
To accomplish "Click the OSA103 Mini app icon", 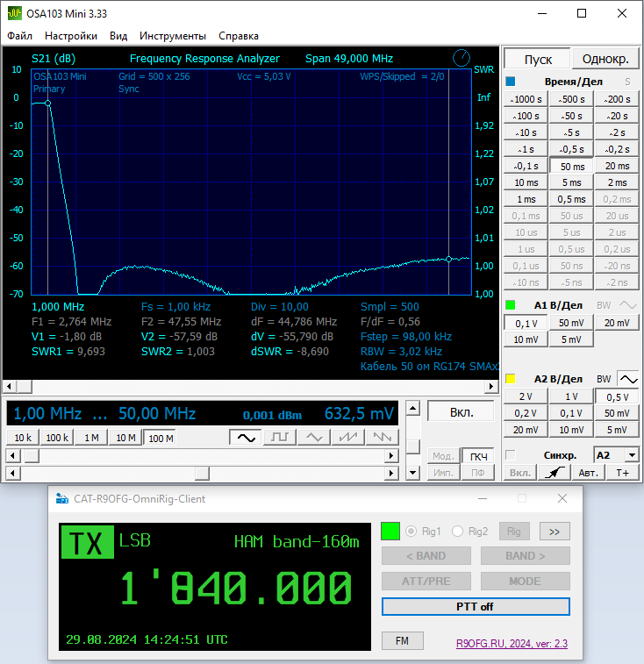I will 14,13.
